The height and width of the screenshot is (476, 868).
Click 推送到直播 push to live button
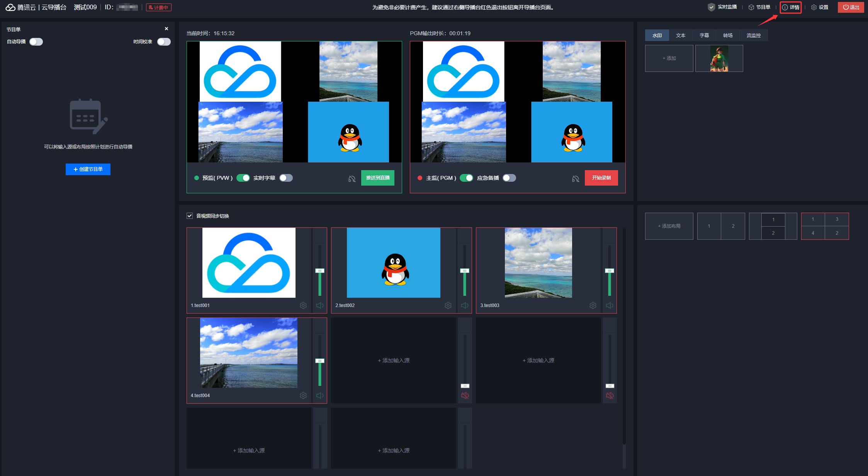click(x=377, y=178)
